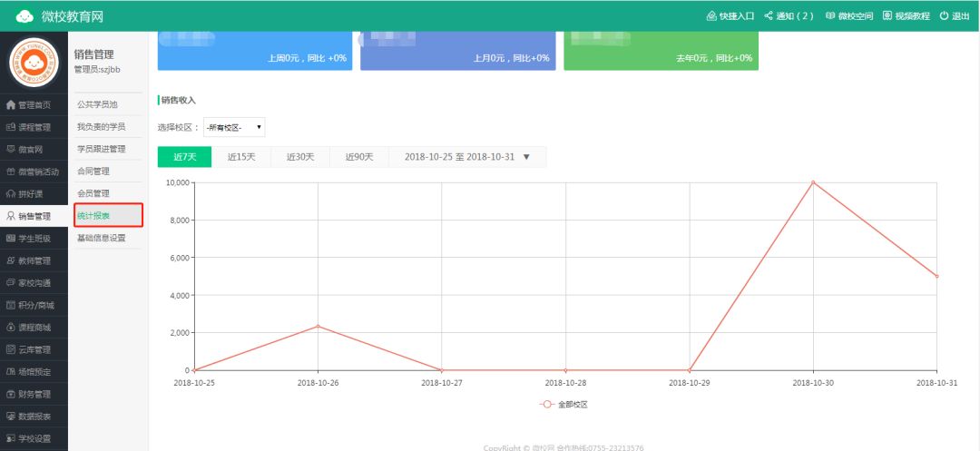Open 合同管理 submenu

(107, 172)
